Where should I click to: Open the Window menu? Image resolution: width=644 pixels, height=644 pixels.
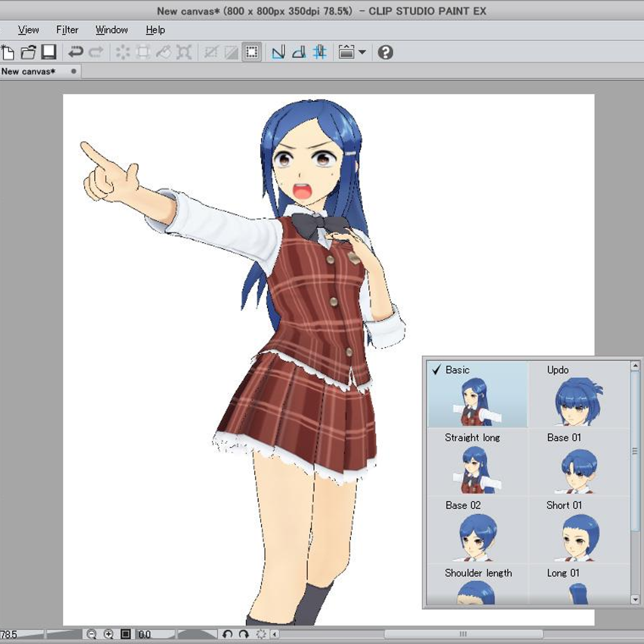click(111, 30)
